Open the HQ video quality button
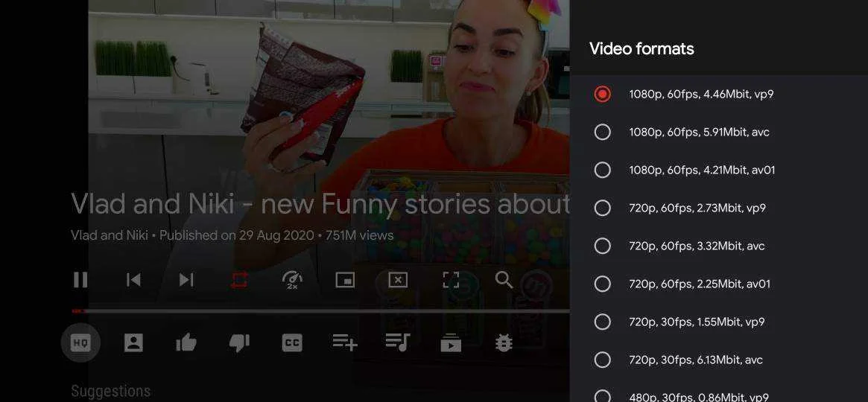Screen dimensions: 868x402 pos(80,343)
